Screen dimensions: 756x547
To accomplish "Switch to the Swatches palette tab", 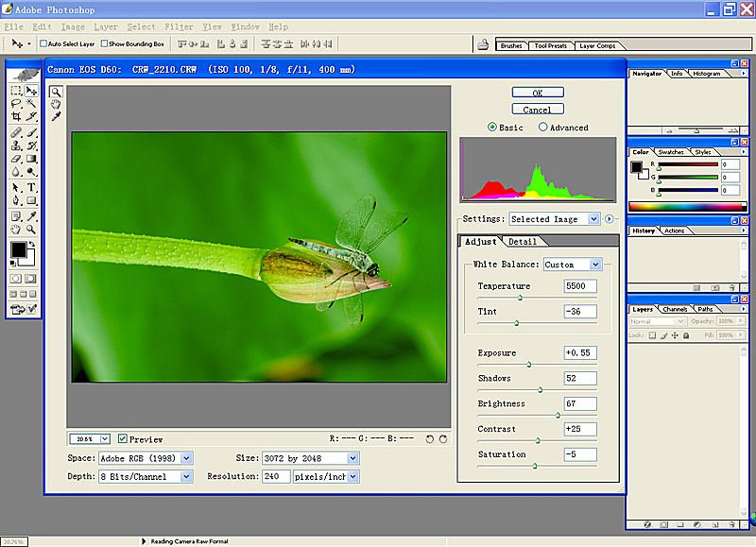I will tap(671, 152).
